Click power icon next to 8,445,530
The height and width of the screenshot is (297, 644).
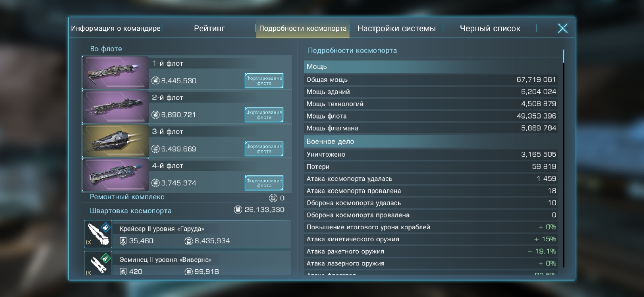pyautogui.click(x=155, y=81)
